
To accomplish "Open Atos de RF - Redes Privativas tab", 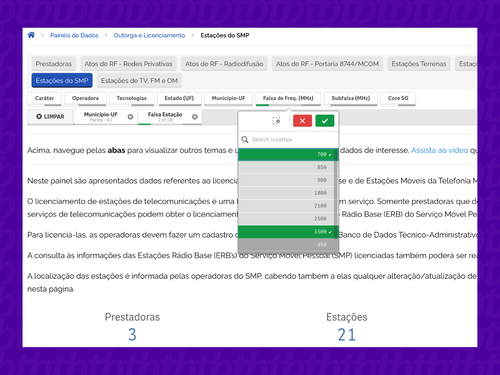I will click(x=128, y=64).
